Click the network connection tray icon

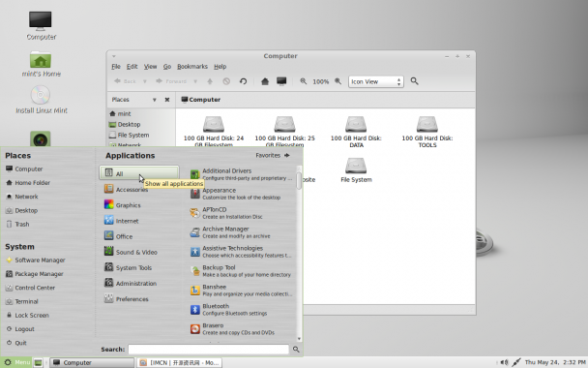tap(516, 362)
